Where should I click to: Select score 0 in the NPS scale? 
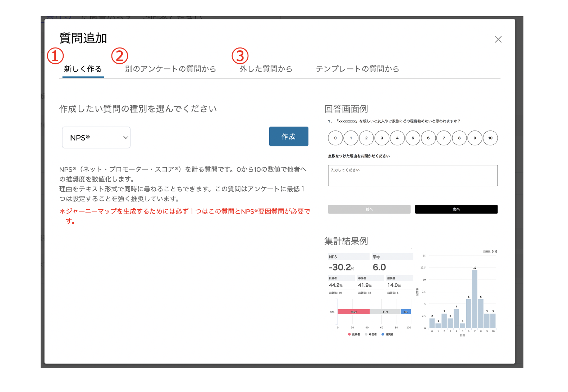click(335, 138)
